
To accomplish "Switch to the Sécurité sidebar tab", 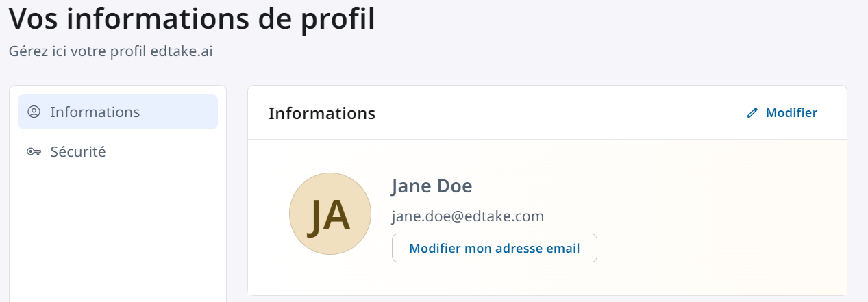I will 78,152.
